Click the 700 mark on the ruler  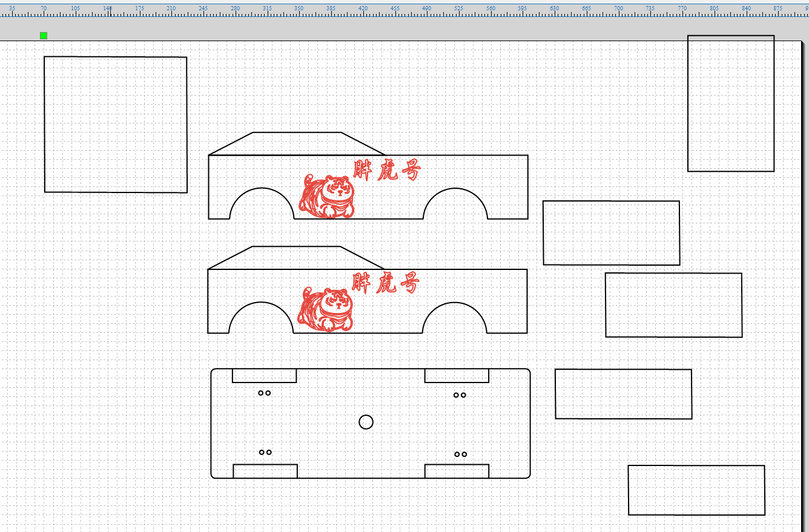(x=619, y=8)
